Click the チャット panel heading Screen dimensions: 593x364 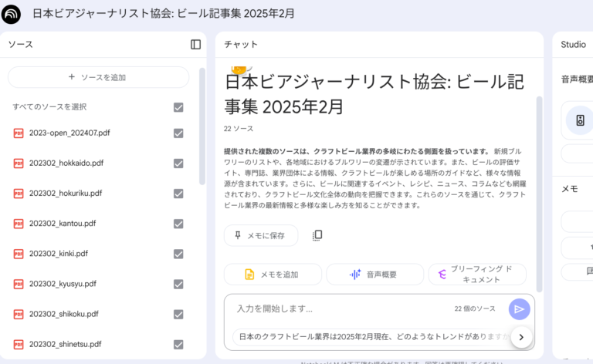(x=241, y=45)
